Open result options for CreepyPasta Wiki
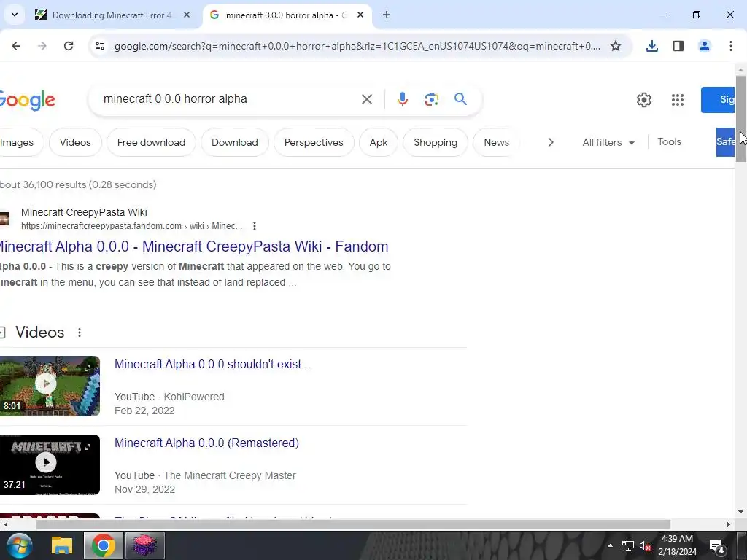This screenshot has height=560, width=747. (255, 226)
